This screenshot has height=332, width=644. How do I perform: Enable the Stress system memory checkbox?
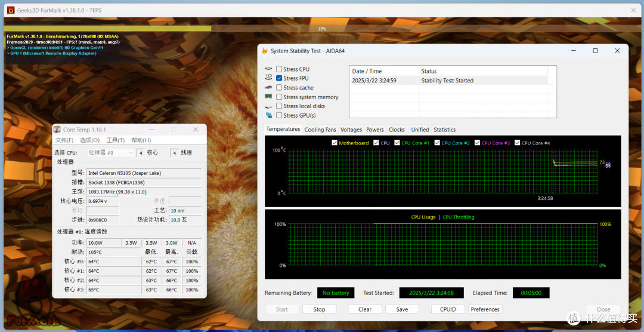pyautogui.click(x=279, y=97)
